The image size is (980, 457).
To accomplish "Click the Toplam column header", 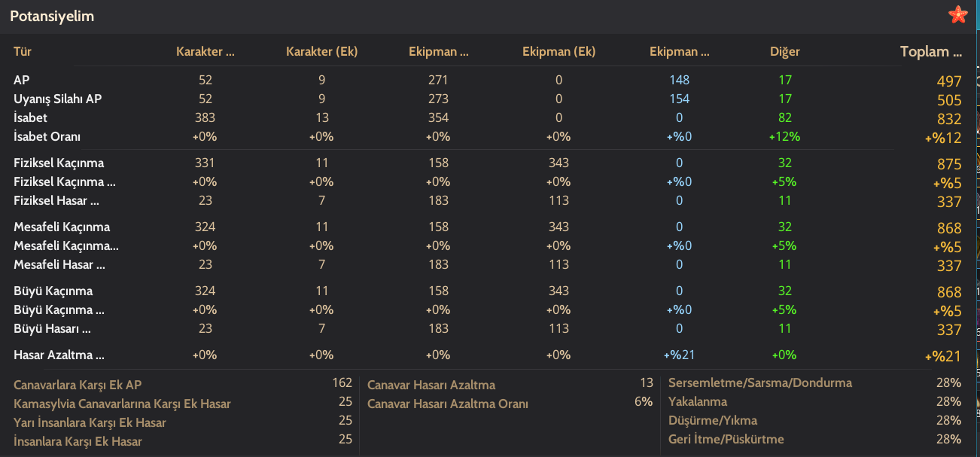I will (x=931, y=52).
